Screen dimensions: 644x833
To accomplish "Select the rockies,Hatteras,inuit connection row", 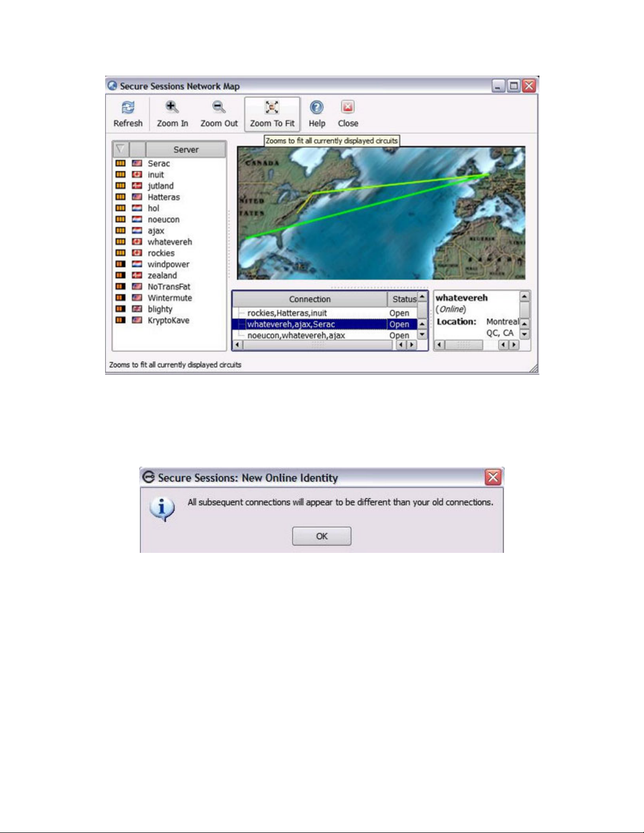I will [x=287, y=313].
